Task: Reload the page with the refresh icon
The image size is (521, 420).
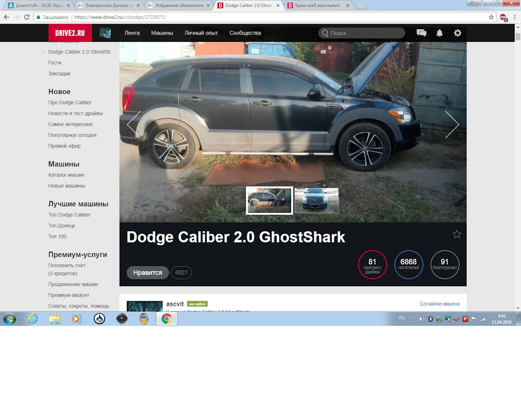Action: (x=27, y=17)
